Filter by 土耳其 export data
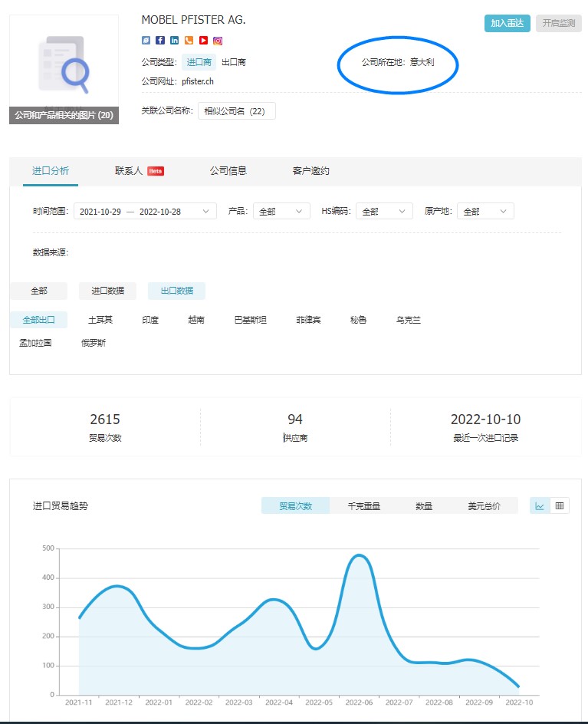 point(100,320)
